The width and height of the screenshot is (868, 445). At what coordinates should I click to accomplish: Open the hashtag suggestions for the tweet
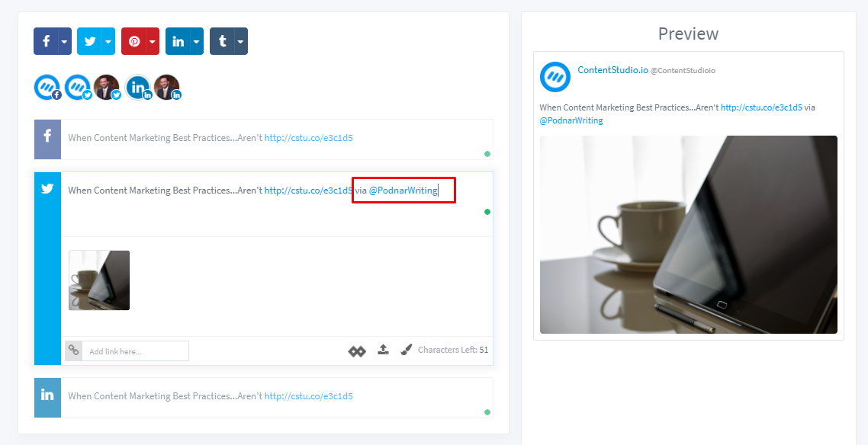click(x=356, y=351)
